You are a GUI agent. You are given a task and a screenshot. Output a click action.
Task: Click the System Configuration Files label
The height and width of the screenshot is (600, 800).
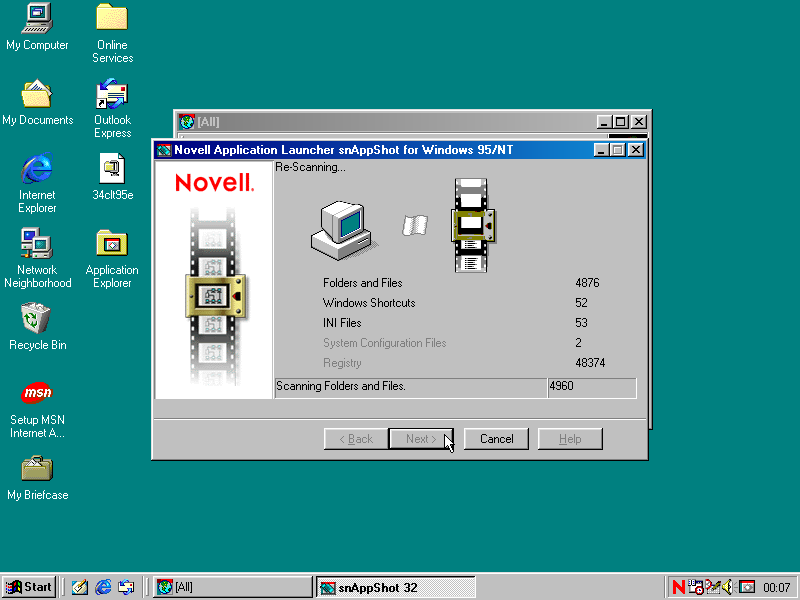click(x=385, y=343)
